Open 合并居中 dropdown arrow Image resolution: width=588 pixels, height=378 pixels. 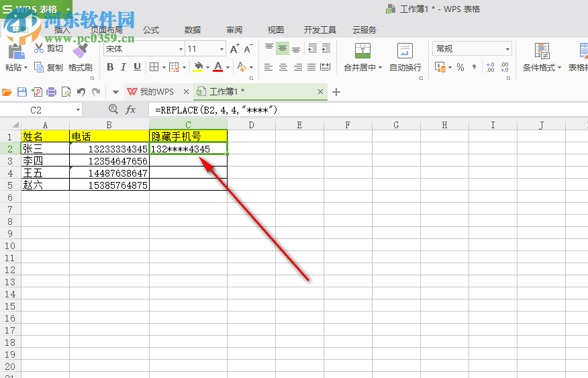pos(380,68)
